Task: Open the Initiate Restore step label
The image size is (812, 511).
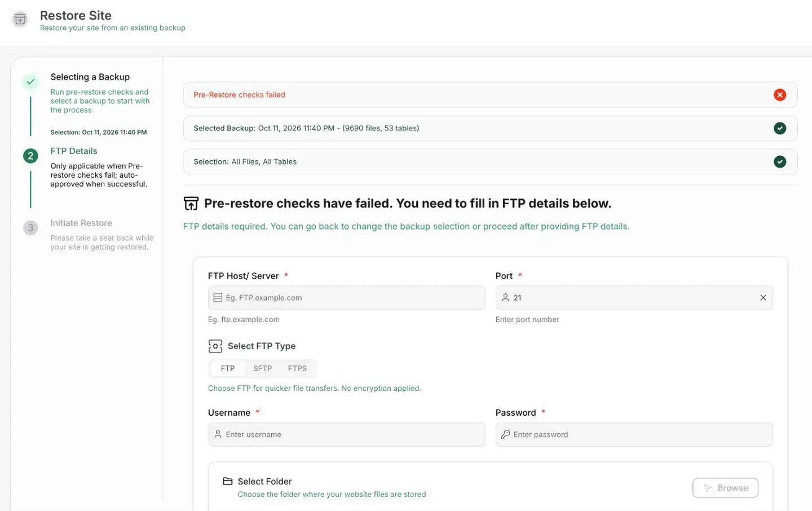Action: tap(81, 223)
